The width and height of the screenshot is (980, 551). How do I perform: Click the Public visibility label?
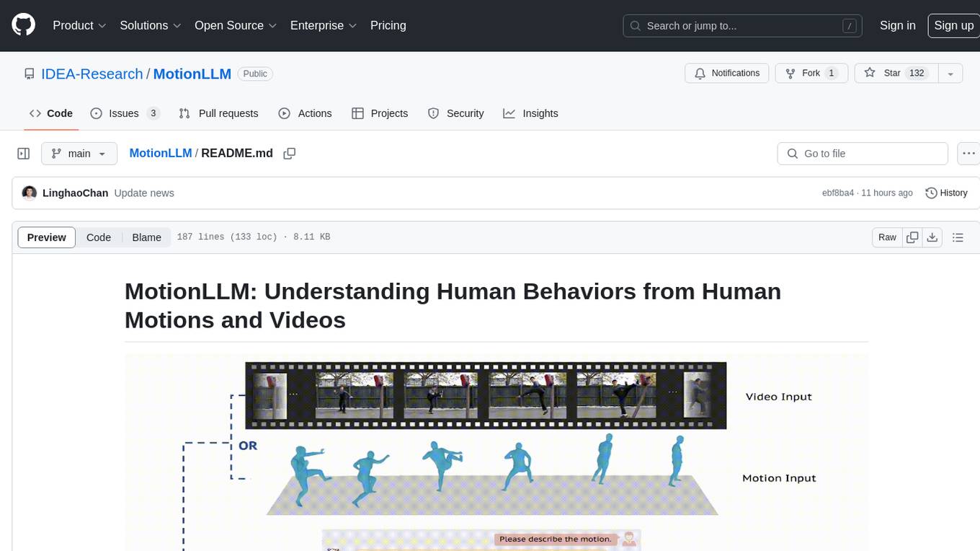coord(255,74)
